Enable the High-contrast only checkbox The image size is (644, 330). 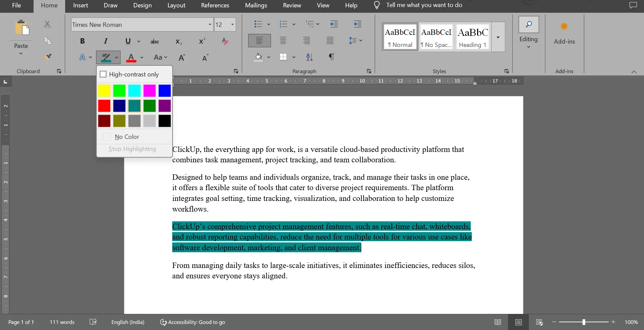pyautogui.click(x=103, y=74)
